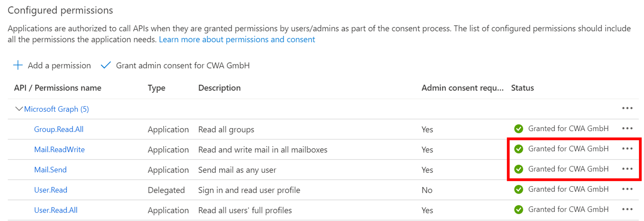644x221 pixels.
Task: Click green granted status icon for User.Read.All
Action: click(x=518, y=210)
